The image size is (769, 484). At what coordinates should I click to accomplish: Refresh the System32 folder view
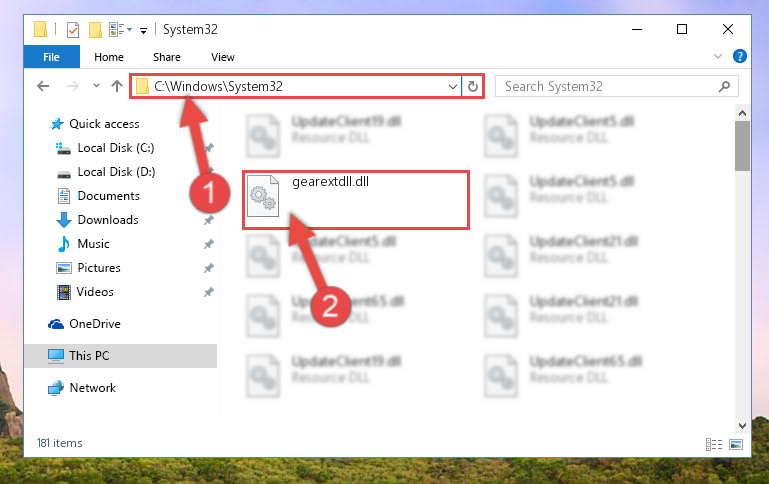pyautogui.click(x=473, y=86)
